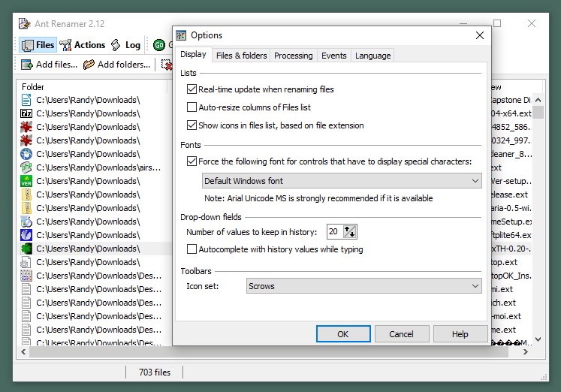Screen dimensions: 561x392
Task: Click Help in Options dialog
Action: click(x=460, y=334)
